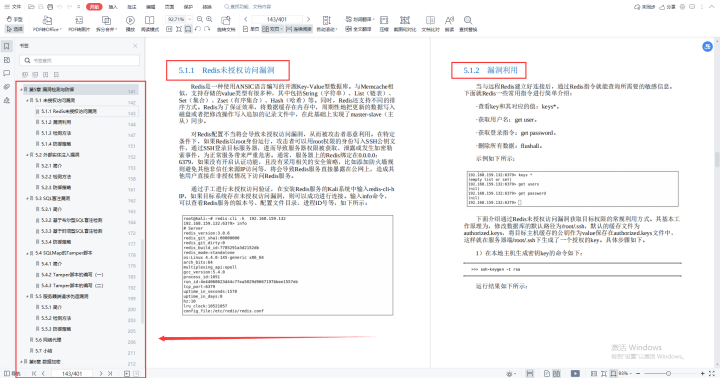Collapse the 5.4 SQLMap bookmark section
This screenshot has height=378, width=720.
[x=27, y=253]
